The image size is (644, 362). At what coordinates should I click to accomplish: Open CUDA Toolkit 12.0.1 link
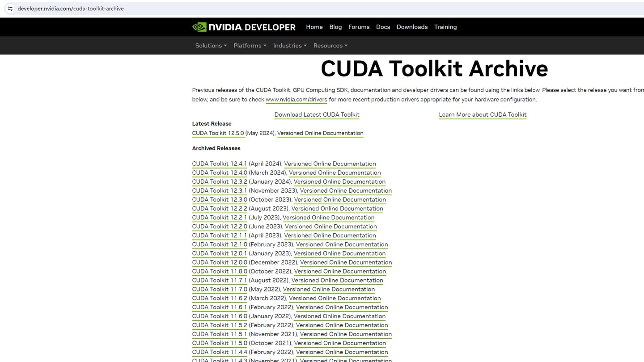[x=220, y=253]
